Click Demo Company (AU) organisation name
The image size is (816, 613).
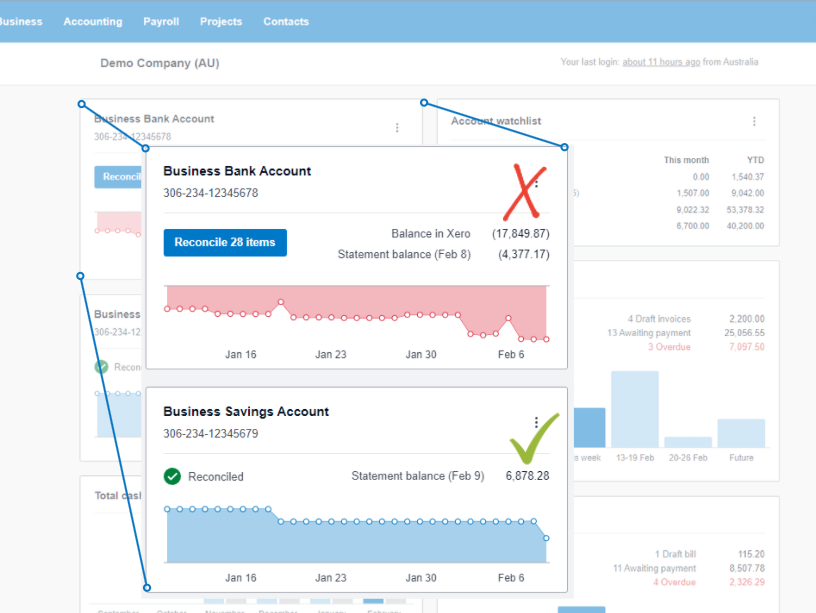[x=160, y=63]
